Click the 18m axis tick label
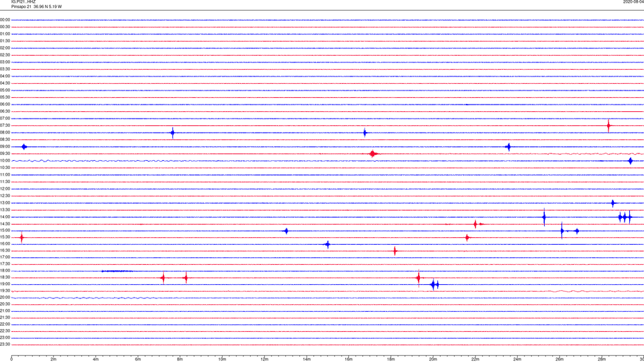This screenshot has width=644, height=362. pyautogui.click(x=390, y=359)
